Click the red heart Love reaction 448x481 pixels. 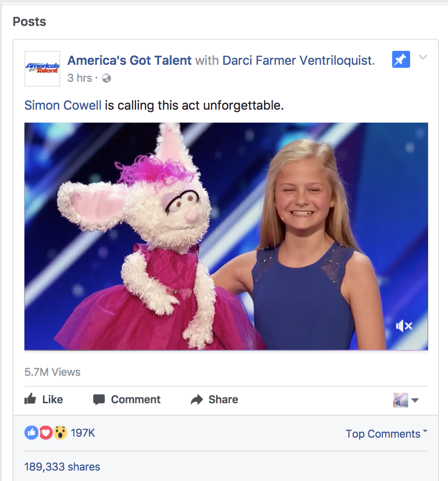45,433
